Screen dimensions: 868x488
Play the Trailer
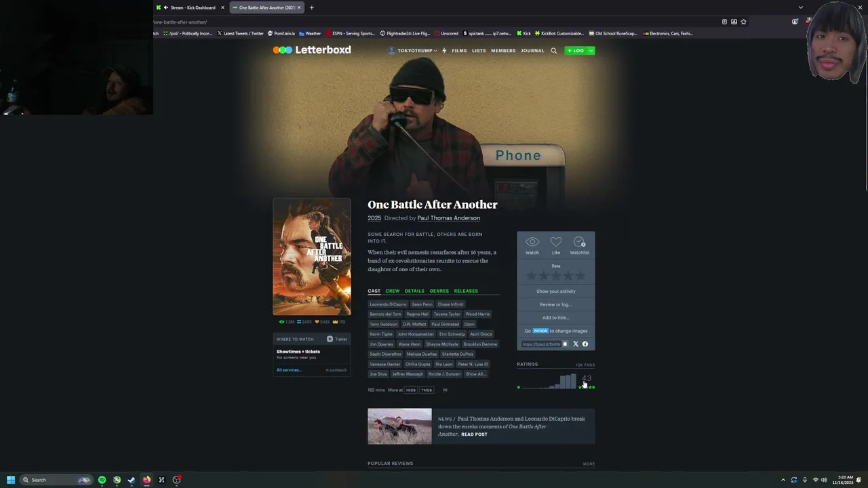[337, 339]
